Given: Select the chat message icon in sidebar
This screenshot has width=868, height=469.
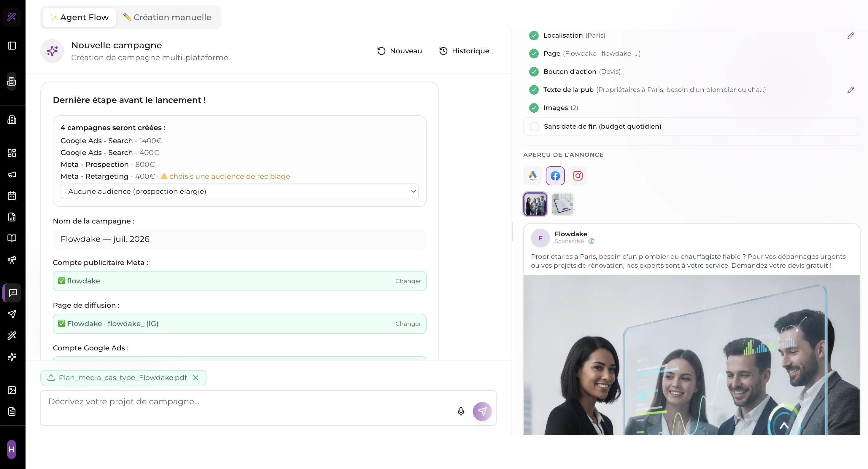Looking at the screenshot, I should point(12,293).
